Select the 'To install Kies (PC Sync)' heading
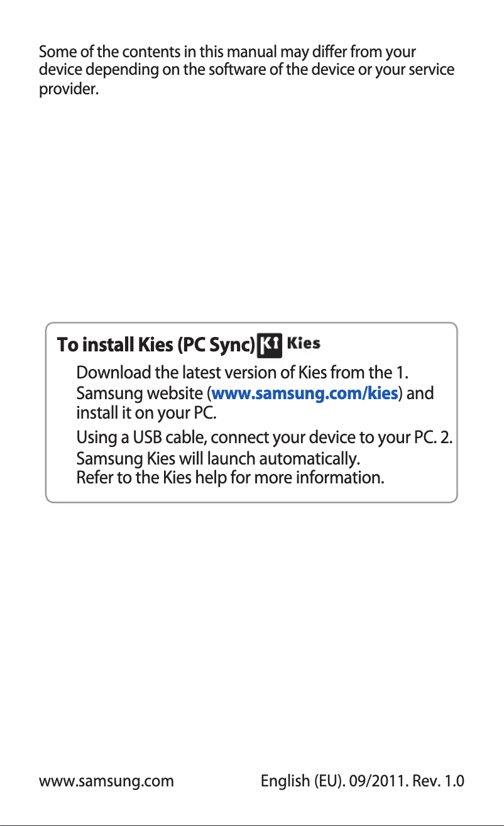 coord(156,345)
